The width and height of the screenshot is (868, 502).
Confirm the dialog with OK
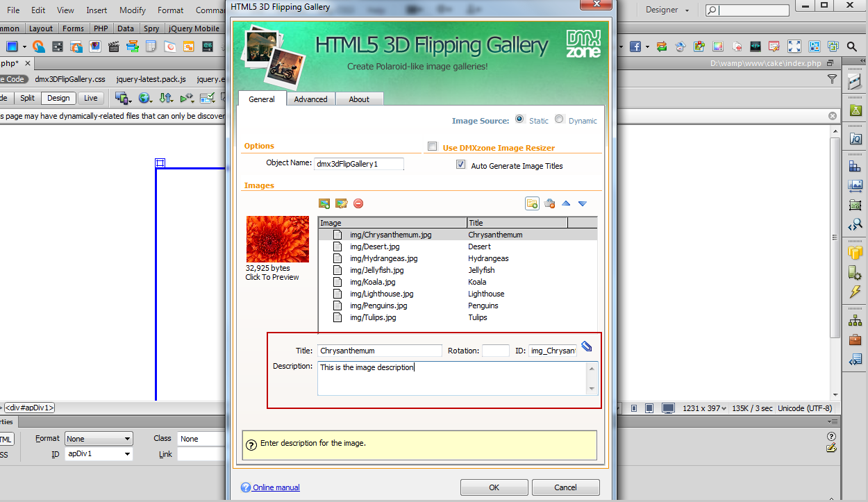pyautogui.click(x=494, y=487)
